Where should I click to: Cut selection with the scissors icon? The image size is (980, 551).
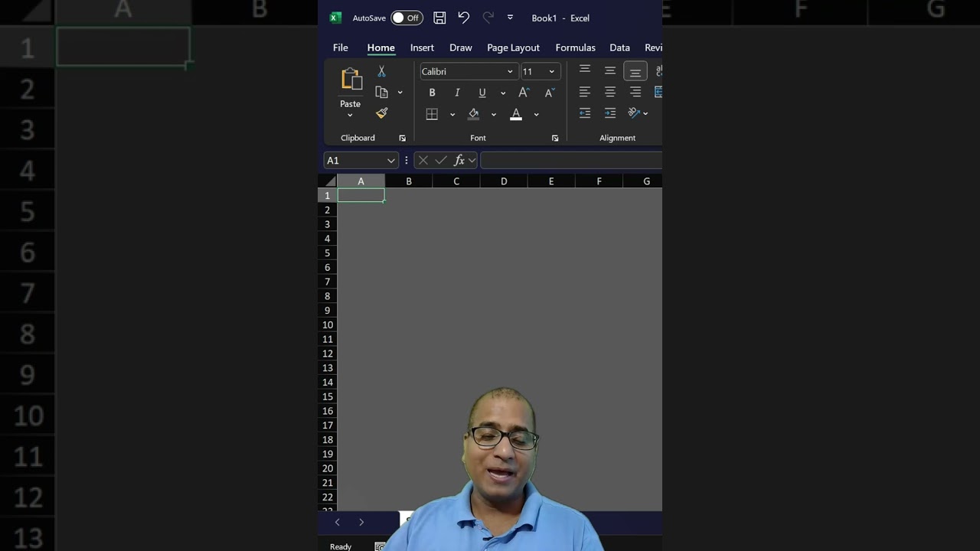click(381, 71)
